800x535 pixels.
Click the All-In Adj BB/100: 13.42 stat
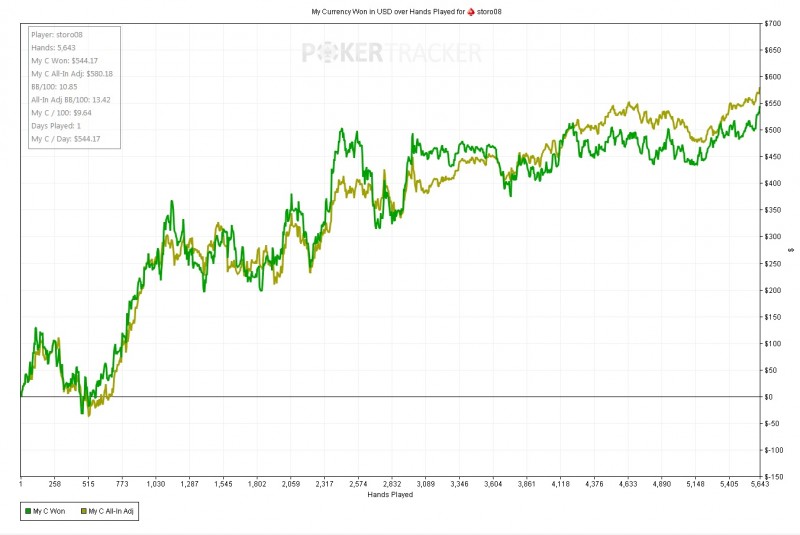coord(70,100)
